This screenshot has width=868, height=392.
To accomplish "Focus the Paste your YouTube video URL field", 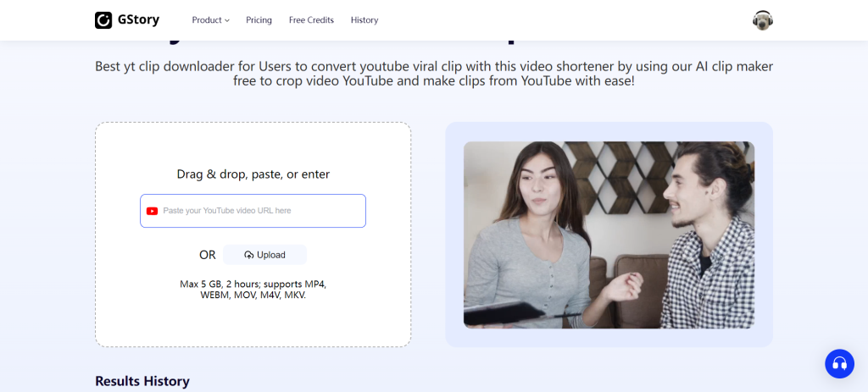I will [253, 211].
